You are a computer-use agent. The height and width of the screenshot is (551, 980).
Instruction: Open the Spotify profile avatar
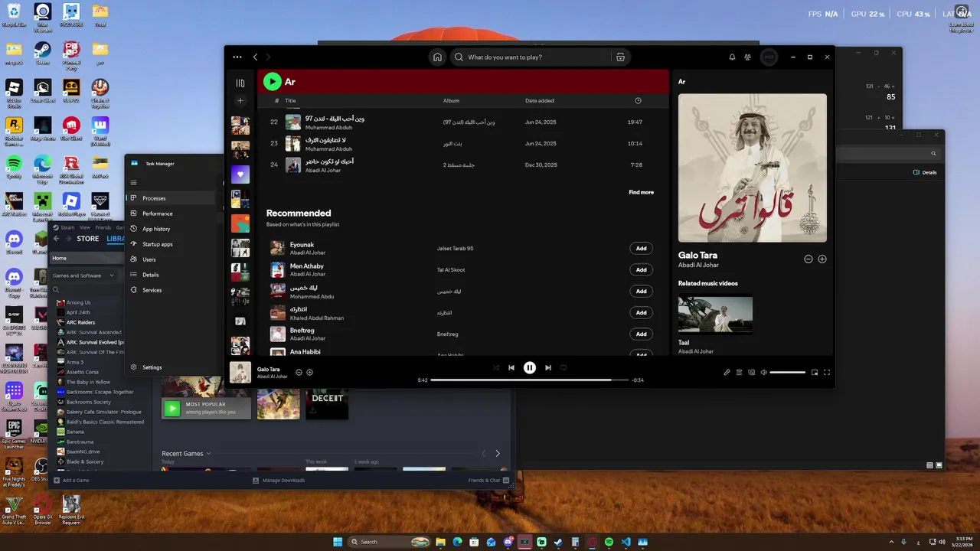coord(769,57)
